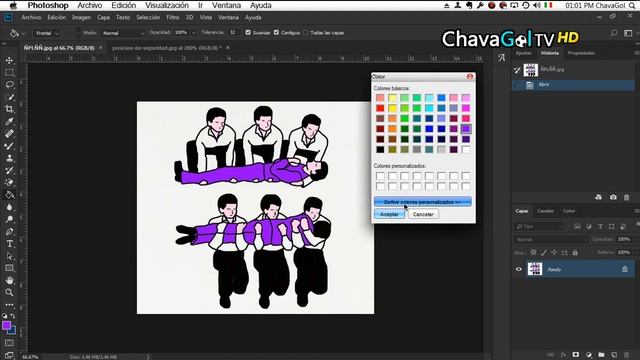The image size is (640, 360).
Task: Select the Abrir history state
Action: click(x=573, y=85)
